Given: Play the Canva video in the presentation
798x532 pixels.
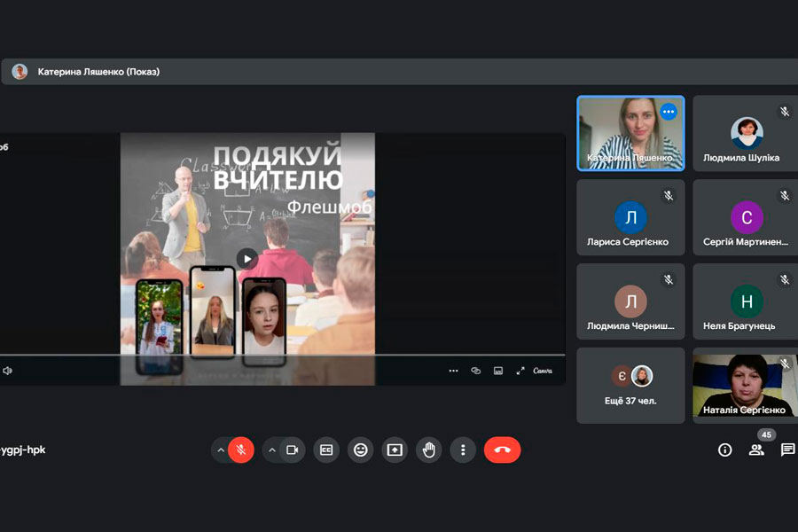Looking at the screenshot, I should click(246, 258).
